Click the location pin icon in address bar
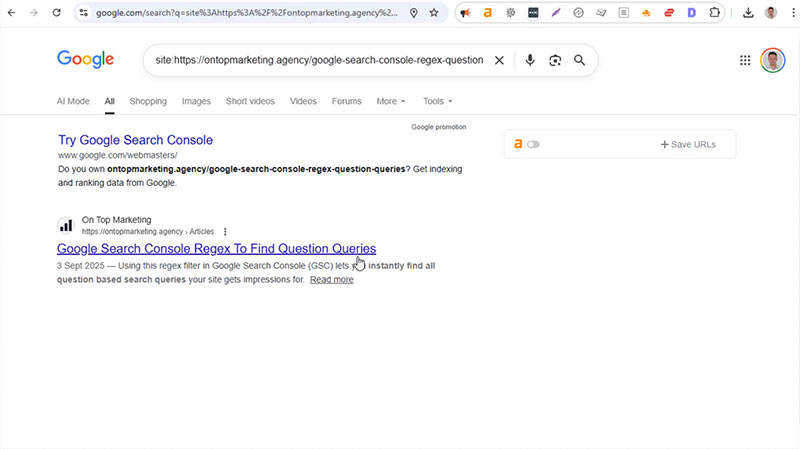Screen dimensions: 800x449 pos(414,13)
